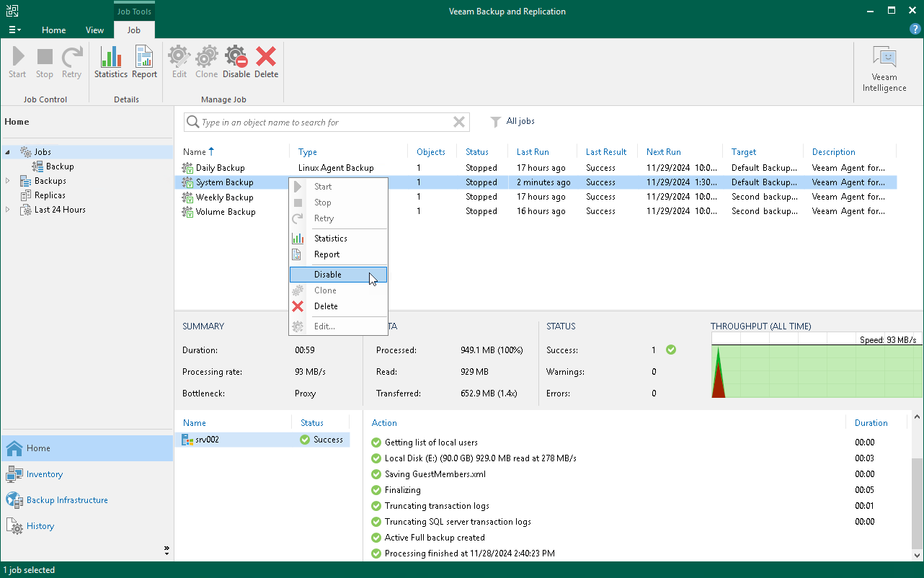Select the Backup tree item under Jobs

click(60, 166)
